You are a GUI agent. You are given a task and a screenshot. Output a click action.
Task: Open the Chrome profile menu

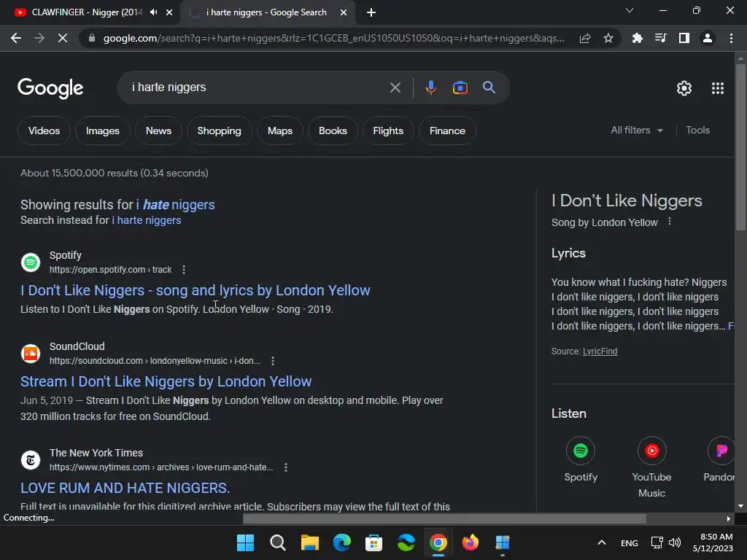point(708,38)
